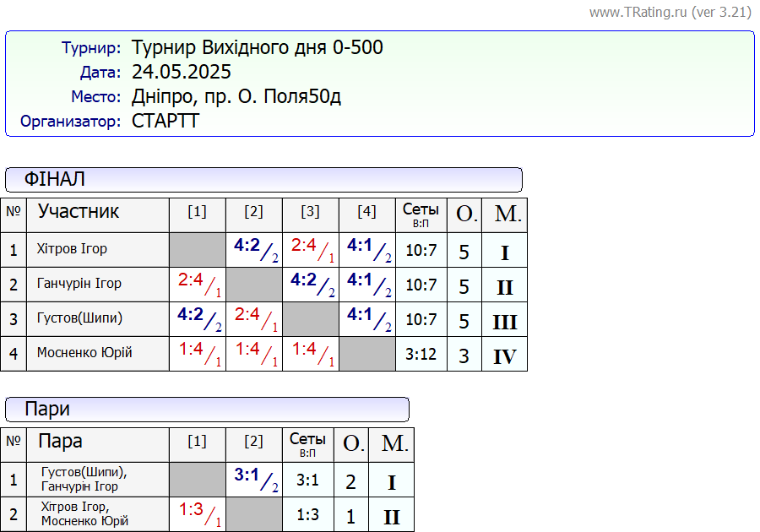Image resolution: width=760 pixels, height=532 pixels.
Task: Open player Хітров Ігор in final table row 1
Action: 72,249
